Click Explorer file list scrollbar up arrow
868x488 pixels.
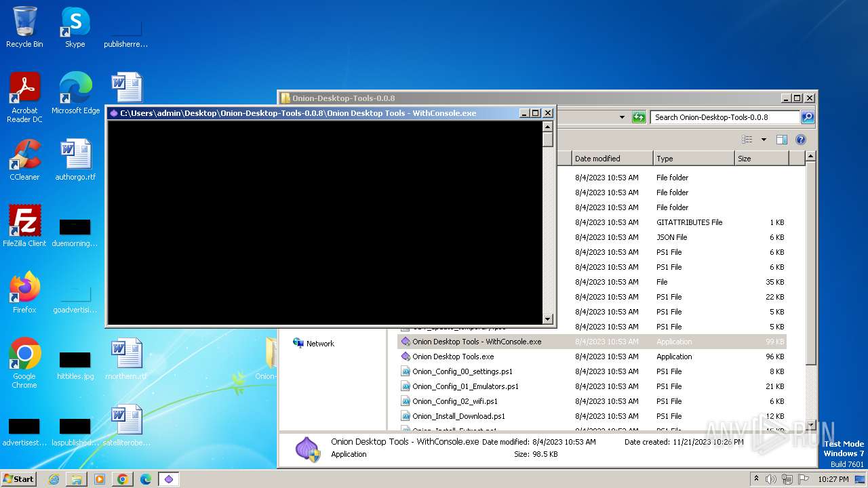coord(810,157)
